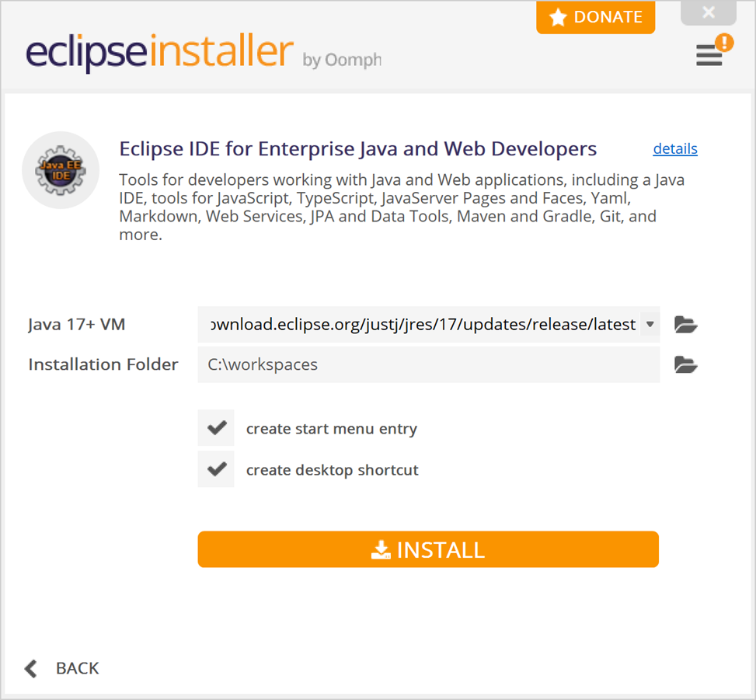Click the Java EE IDE product icon
This screenshot has height=700, width=756.
coord(61,170)
